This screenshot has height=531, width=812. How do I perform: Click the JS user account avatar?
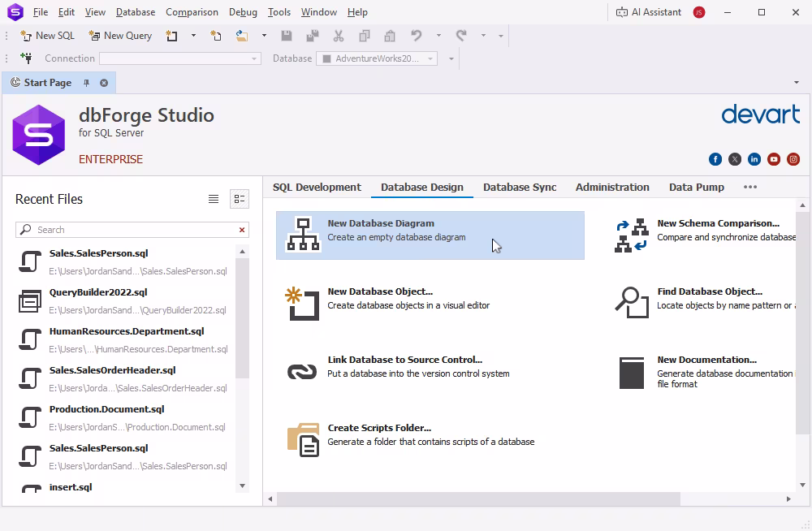coord(699,12)
